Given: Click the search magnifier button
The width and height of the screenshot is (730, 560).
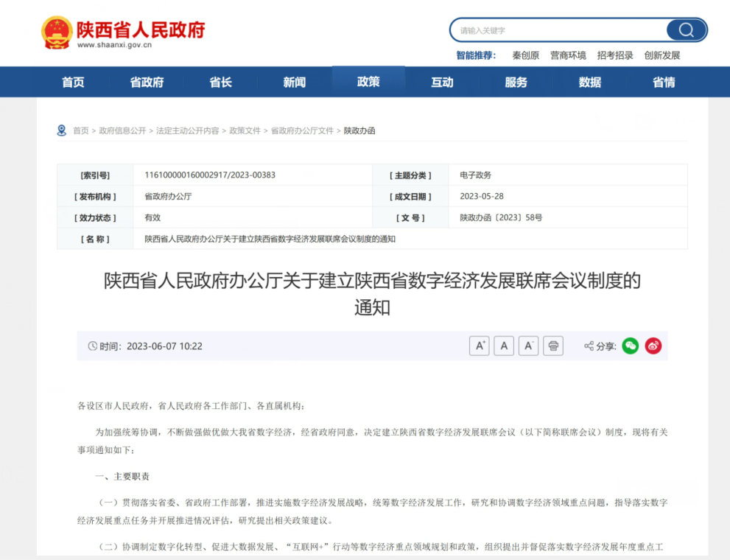Looking at the screenshot, I should [x=687, y=30].
